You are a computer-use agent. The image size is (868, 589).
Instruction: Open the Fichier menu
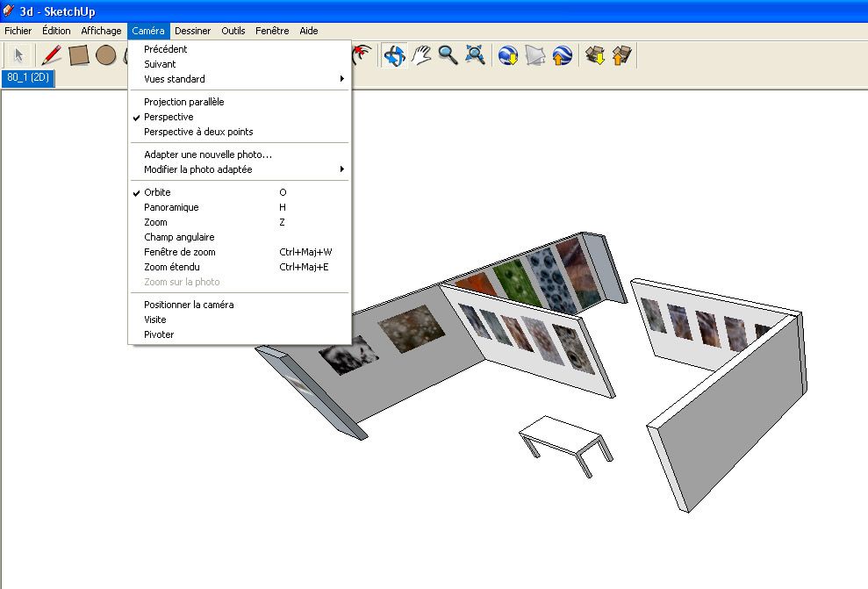(18, 31)
